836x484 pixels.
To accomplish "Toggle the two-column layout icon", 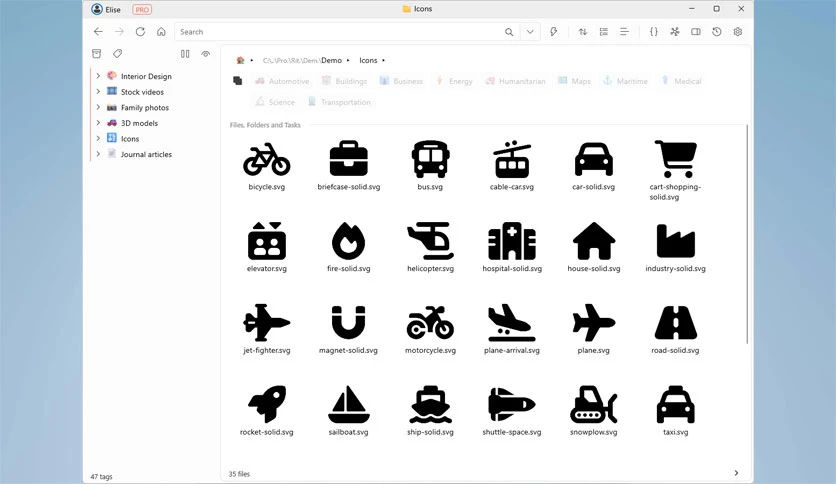I will (185, 53).
